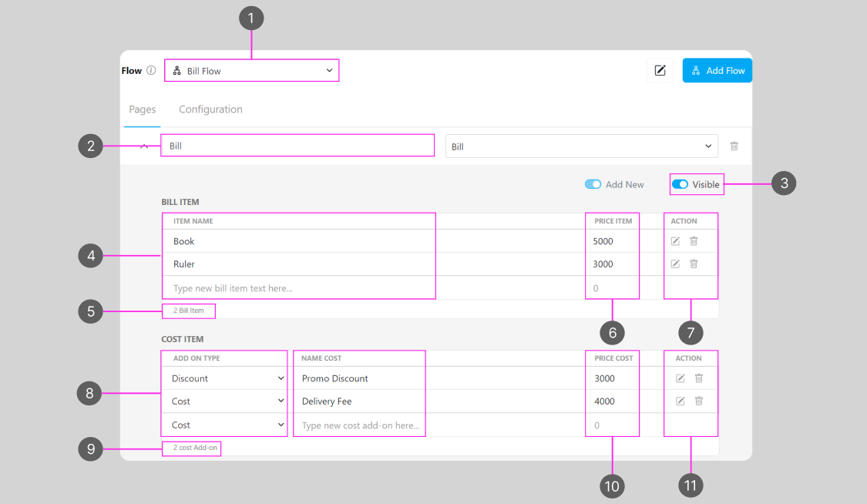Open the Discount add-on type dropdown

(x=224, y=378)
